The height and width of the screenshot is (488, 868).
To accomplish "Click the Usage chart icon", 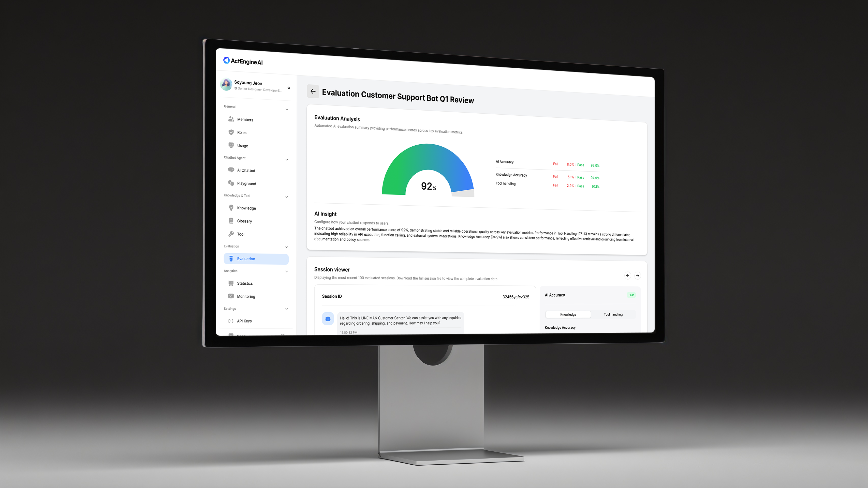I will [x=231, y=145].
